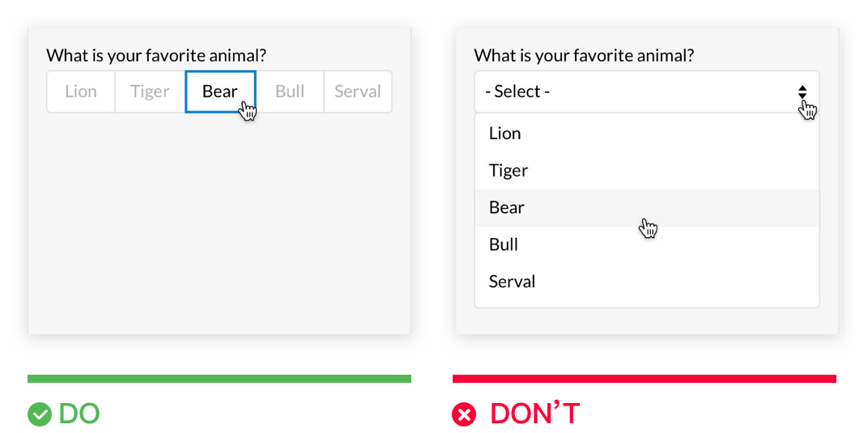Choose Lion from the dropdown list
The image size is (868, 433).
pos(647,134)
